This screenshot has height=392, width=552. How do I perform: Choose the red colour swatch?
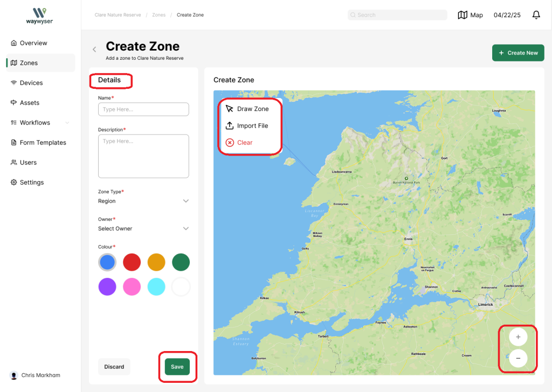(x=132, y=262)
